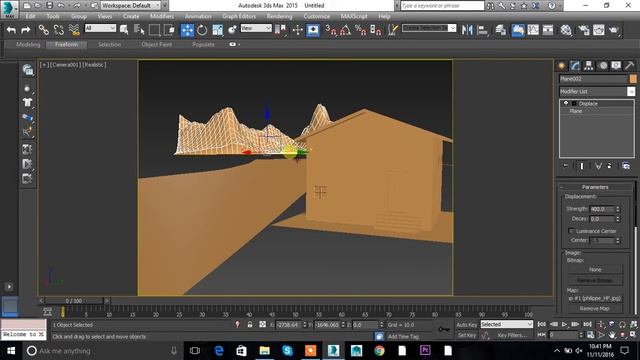Toggle Displace modifier lightbulb visibility
This screenshot has height=360, width=640.
click(x=566, y=103)
